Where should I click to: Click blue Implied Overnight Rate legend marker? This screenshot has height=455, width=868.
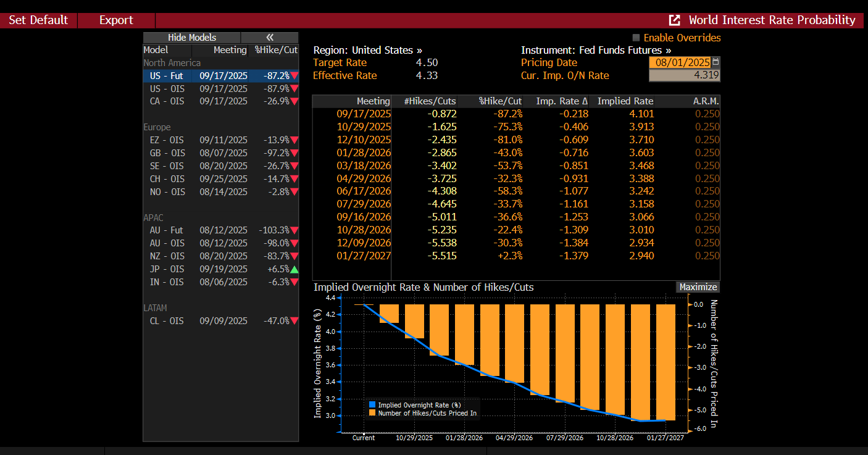[372, 405]
